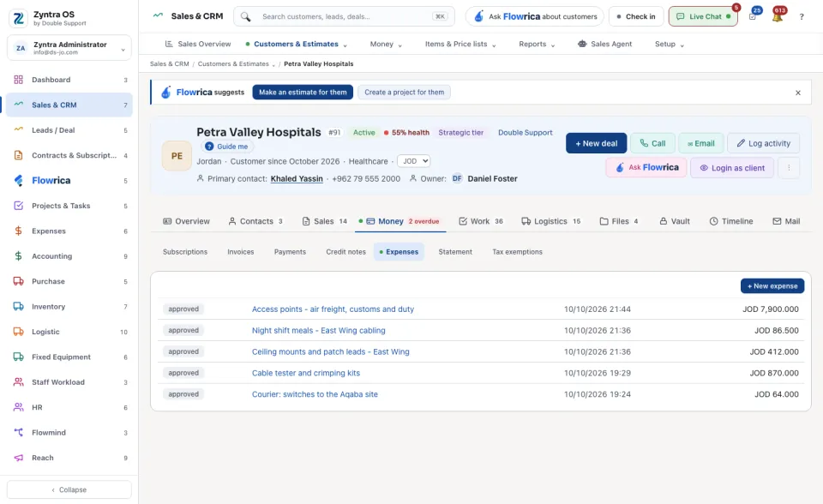Open Projects & Tasks sidebar icon
Screen dimensions: 823x504
(18, 206)
